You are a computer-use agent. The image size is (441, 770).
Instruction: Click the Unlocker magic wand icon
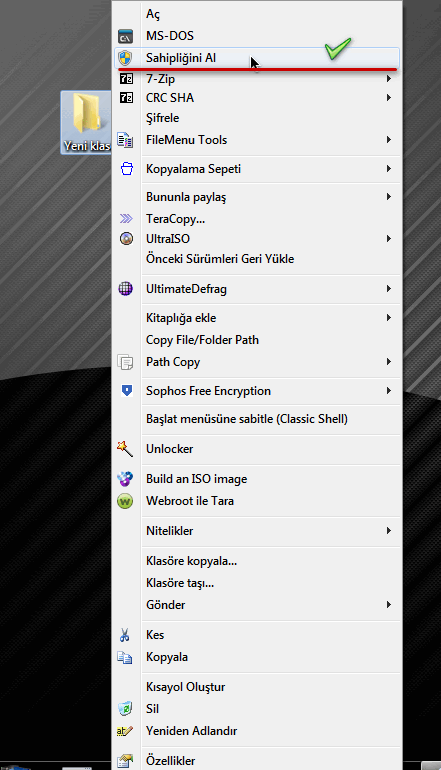125,449
